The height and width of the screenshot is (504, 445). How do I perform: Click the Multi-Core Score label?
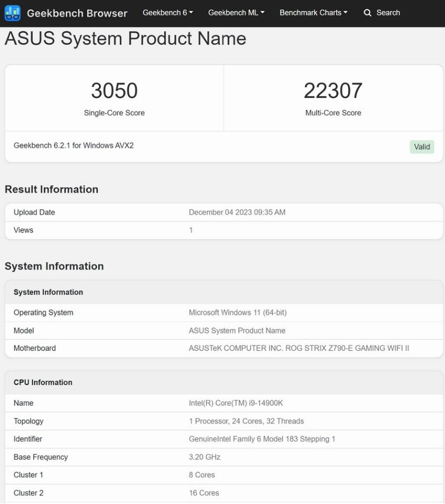pyautogui.click(x=333, y=113)
